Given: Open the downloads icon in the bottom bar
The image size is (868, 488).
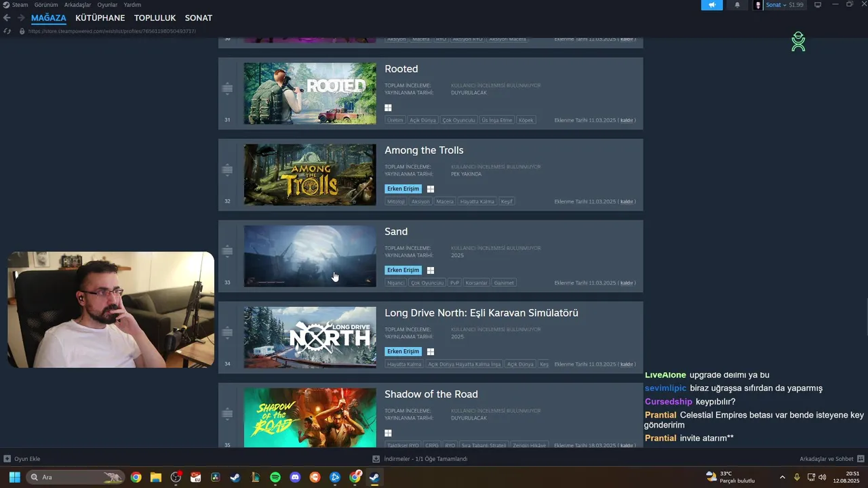Looking at the screenshot, I should click(376, 459).
